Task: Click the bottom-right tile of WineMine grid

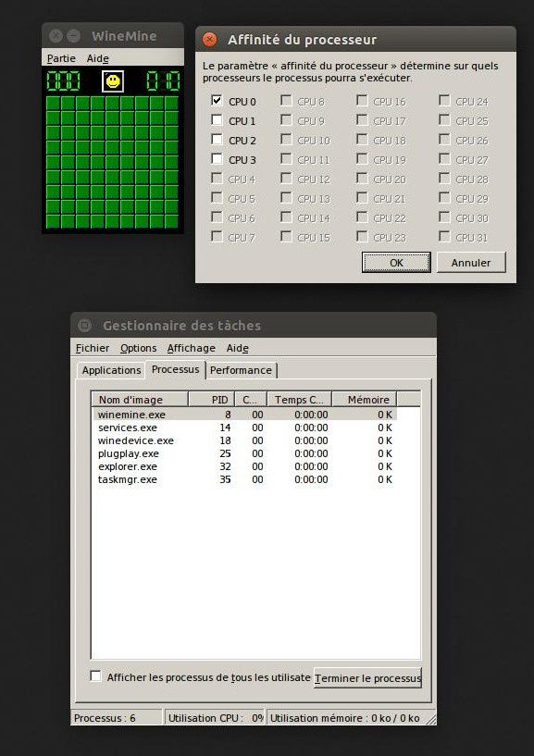Action: click(x=172, y=221)
